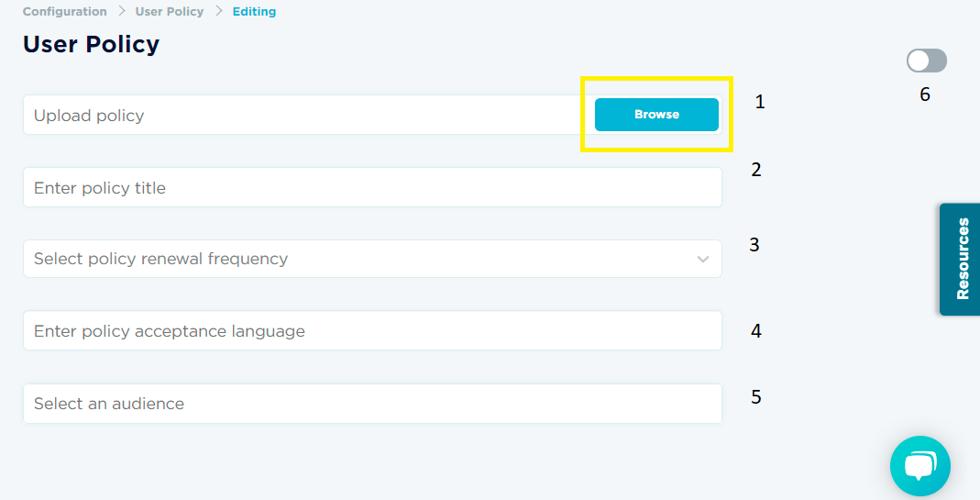Screen dimensions: 980x500
Task: Click the Editing breadcrumb item
Action: pyautogui.click(x=254, y=12)
